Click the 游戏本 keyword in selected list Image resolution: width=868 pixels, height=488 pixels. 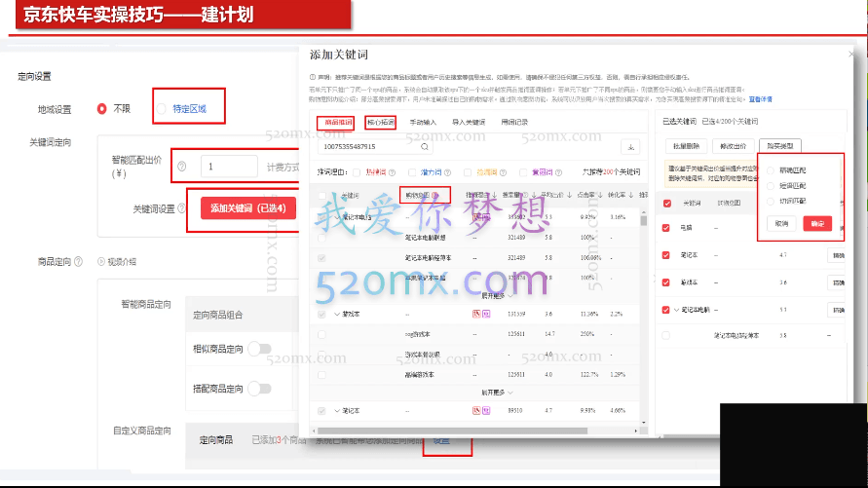coord(689,282)
